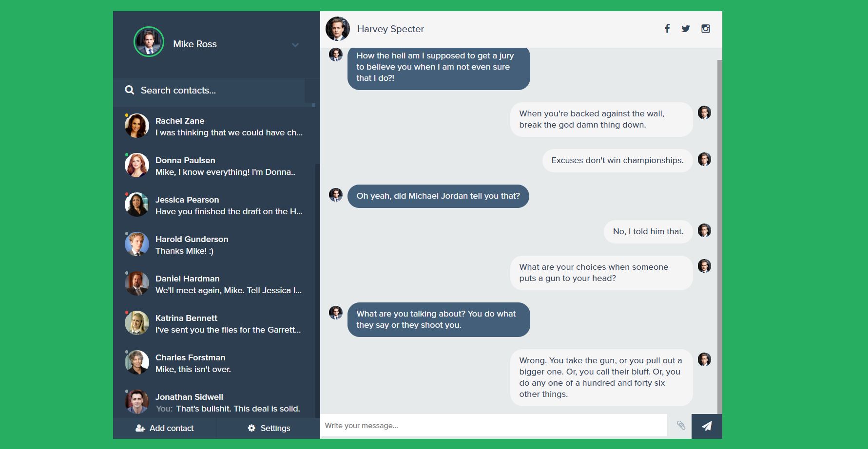The image size is (868, 449).
Task: Open Harold Gunderson's chat
Action: click(214, 245)
